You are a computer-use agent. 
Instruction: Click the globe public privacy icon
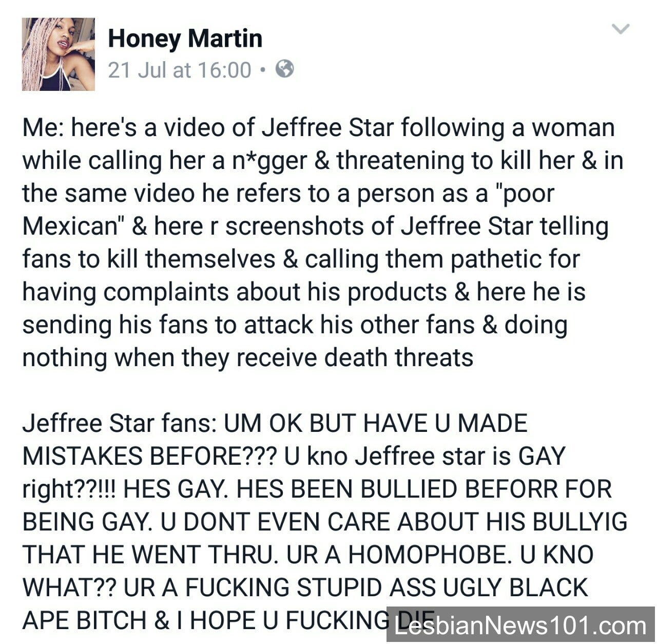tap(285, 69)
